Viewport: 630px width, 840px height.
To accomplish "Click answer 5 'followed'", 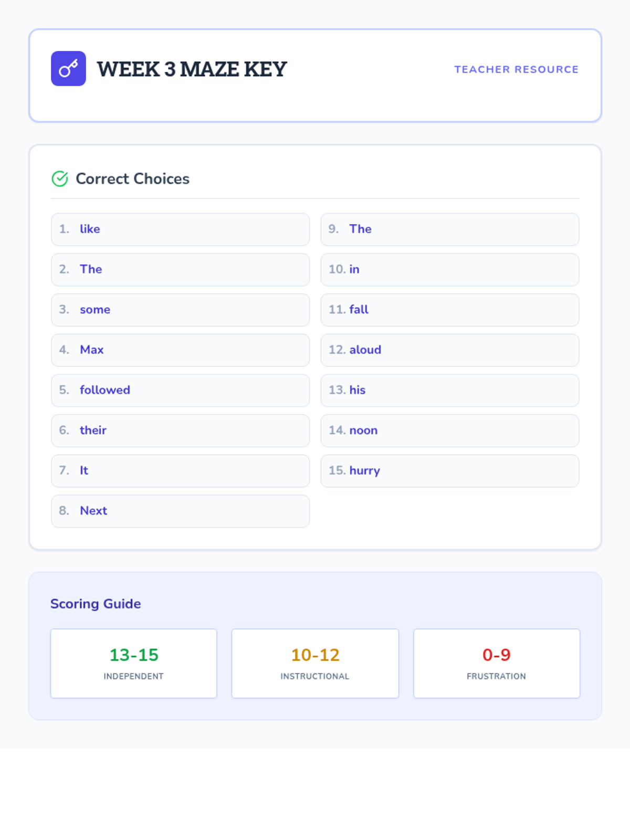I will pos(180,391).
